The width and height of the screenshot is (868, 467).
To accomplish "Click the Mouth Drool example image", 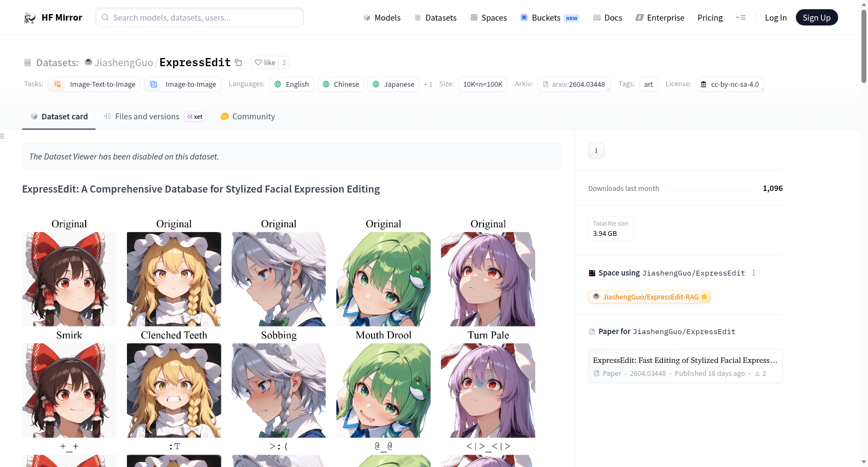I will click(384, 391).
